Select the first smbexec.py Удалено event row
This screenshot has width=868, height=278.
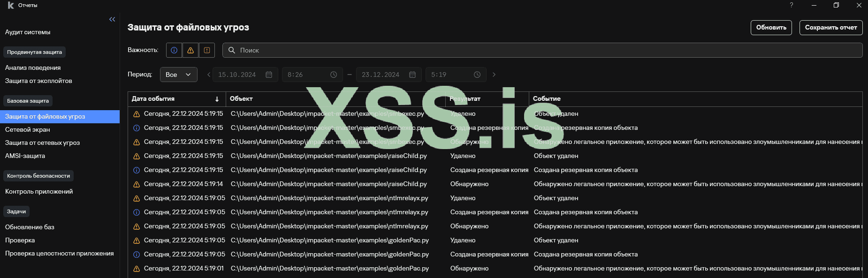click(328, 113)
